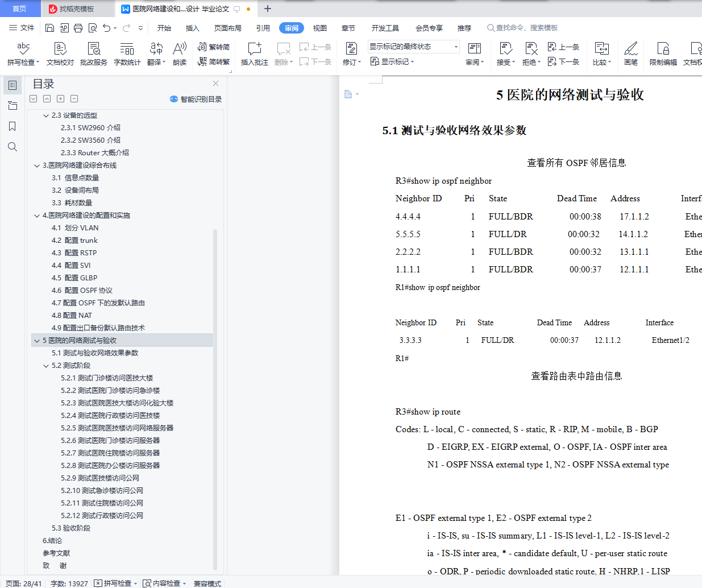
Task: Click 插入批注 insert comment icon
Action: (254, 54)
